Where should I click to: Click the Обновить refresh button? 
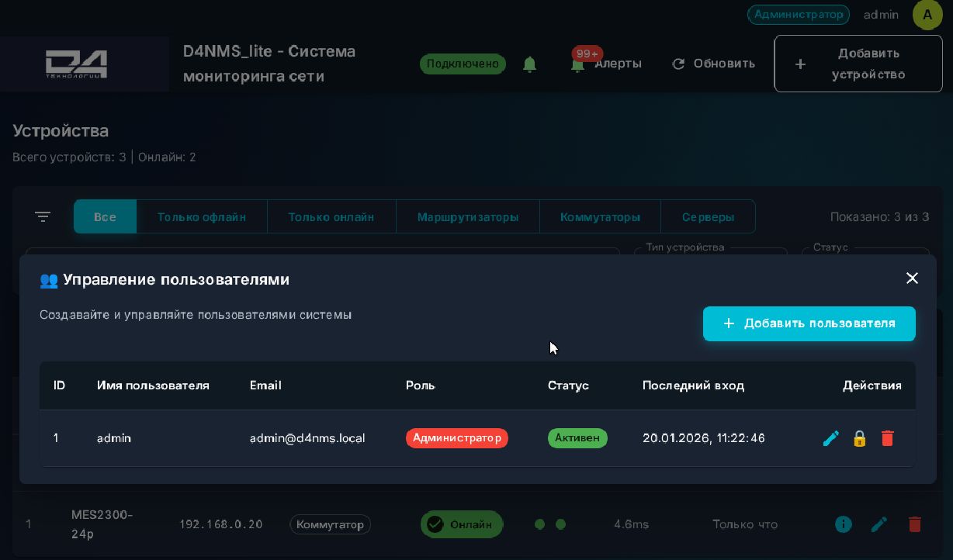pos(713,64)
